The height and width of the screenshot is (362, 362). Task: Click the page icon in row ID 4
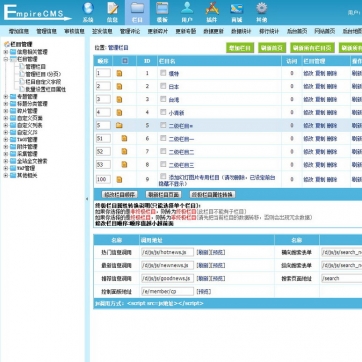pos(119,112)
